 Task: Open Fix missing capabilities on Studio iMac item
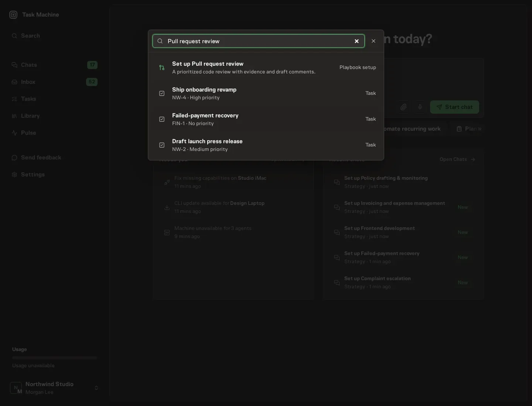pos(233,182)
